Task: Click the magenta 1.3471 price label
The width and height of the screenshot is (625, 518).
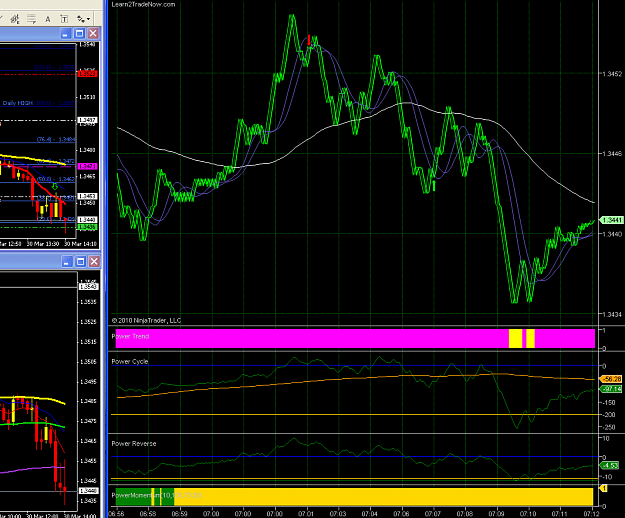Action: 88,166
